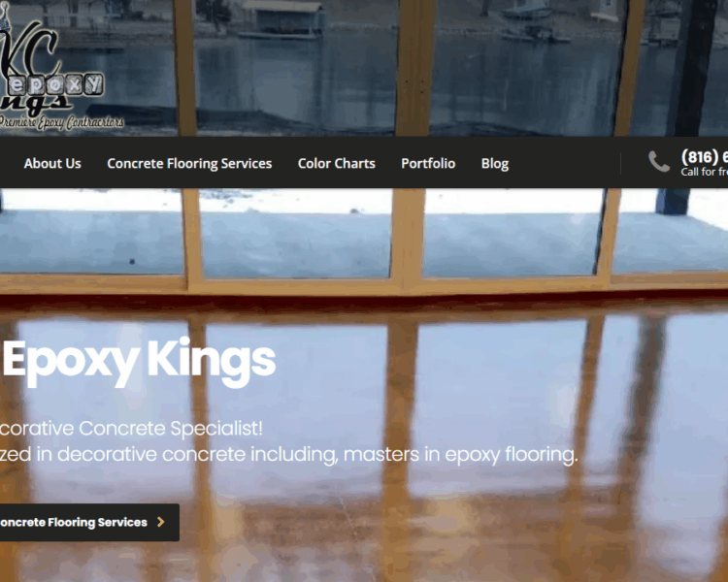Image resolution: width=728 pixels, height=582 pixels.
Task: Click the phone handset icon
Action: [659, 162]
